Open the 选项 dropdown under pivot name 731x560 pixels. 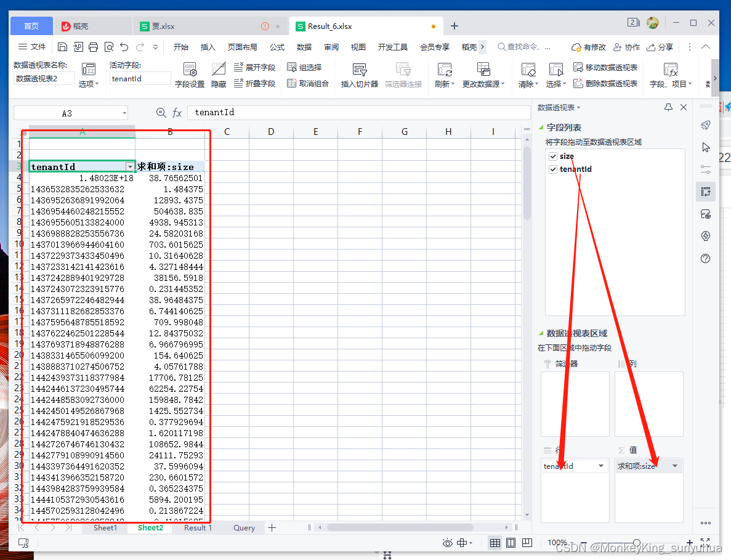pos(89,84)
